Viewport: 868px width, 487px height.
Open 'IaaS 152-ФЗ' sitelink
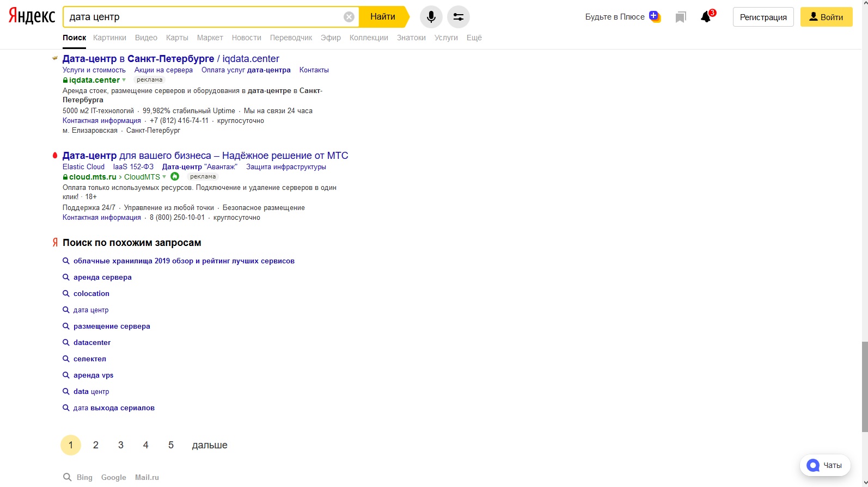133,167
